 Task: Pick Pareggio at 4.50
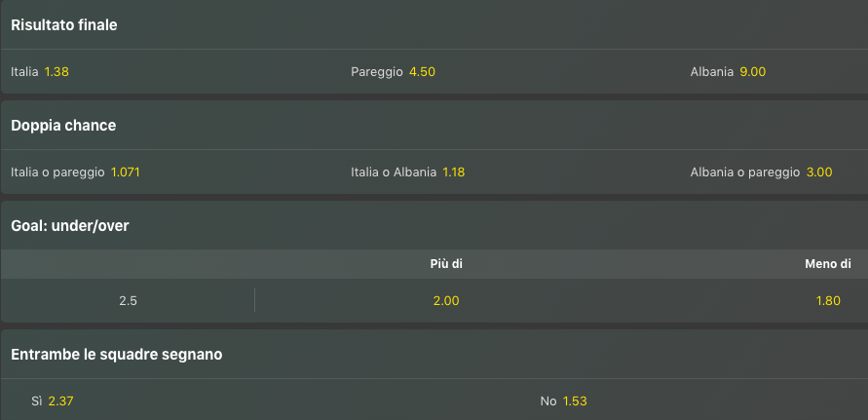[x=422, y=72]
